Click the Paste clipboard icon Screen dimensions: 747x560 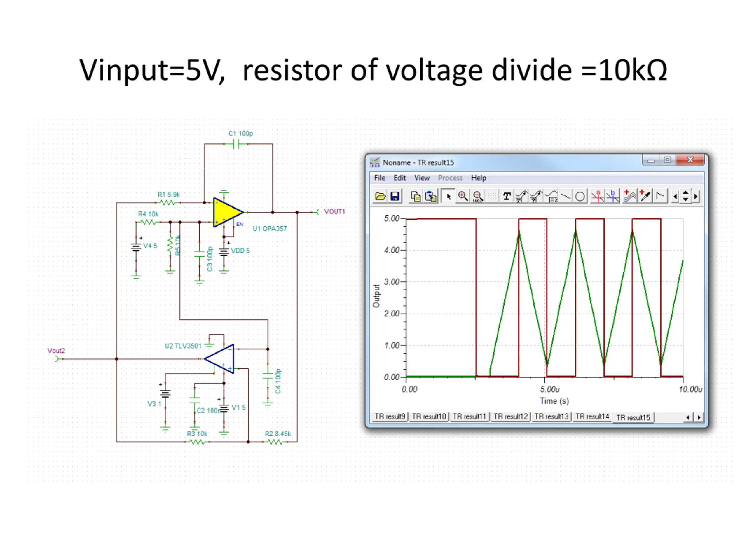[x=431, y=197]
